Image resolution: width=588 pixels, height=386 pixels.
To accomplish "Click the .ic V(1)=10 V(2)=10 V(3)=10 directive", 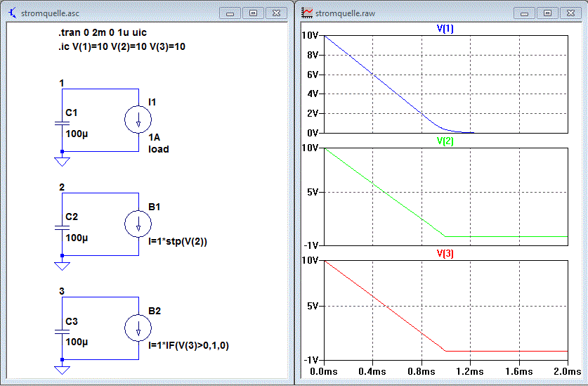I will click(x=122, y=47).
